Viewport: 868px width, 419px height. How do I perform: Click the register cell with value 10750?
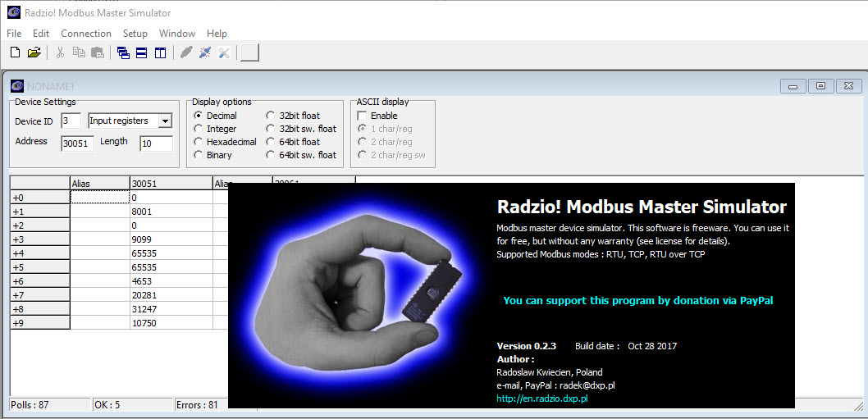click(171, 322)
